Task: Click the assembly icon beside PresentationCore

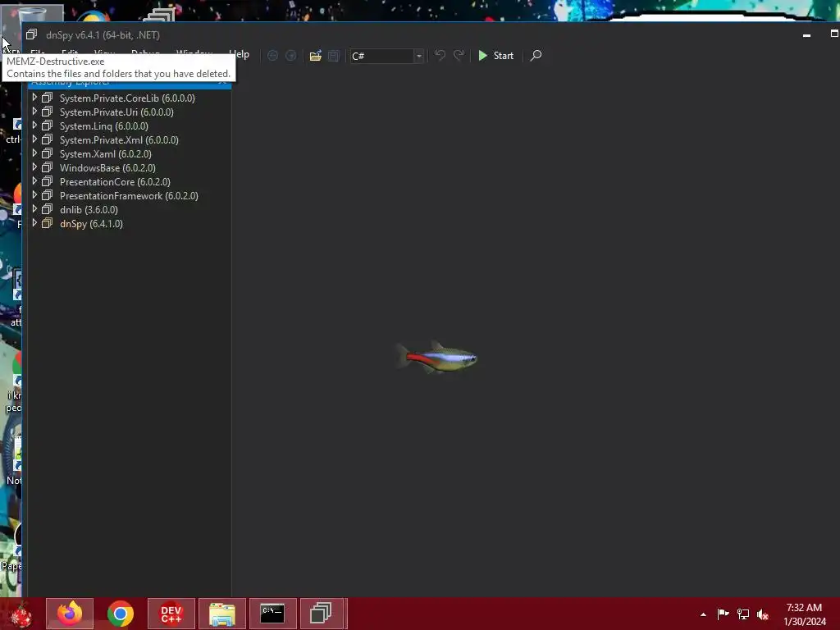Action: [47, 181]
